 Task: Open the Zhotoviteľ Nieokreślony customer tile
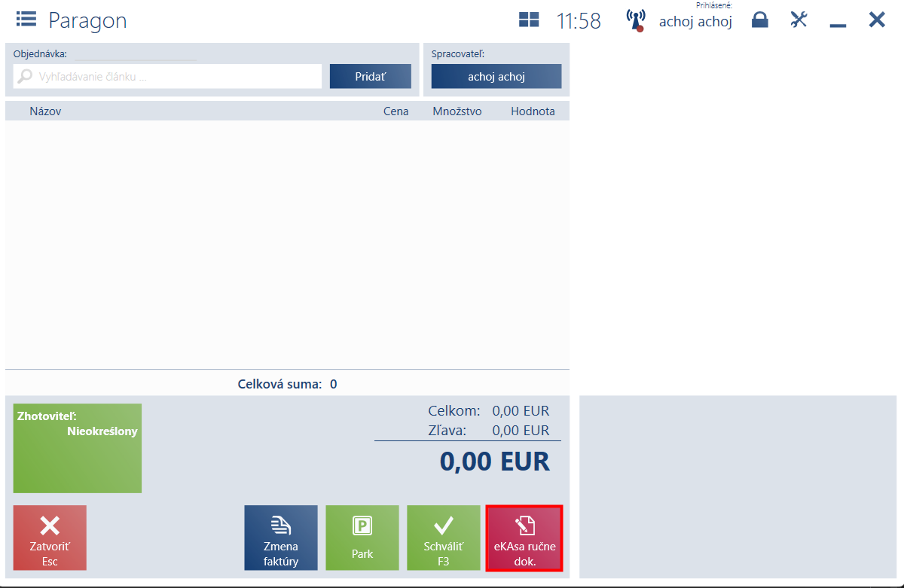point(78,448)
